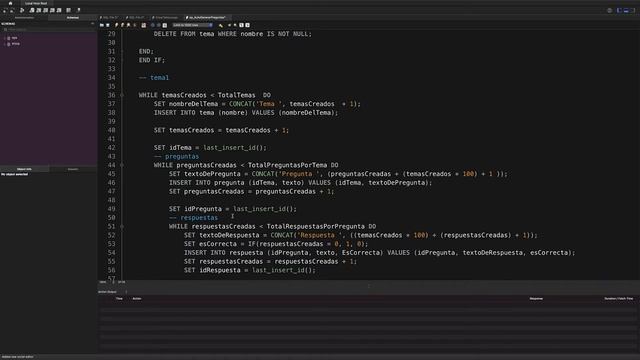The height and width of the screenshot is (360, 640).
Task: Switch to the Administration sidebar tab
Action: click(24, 18)
